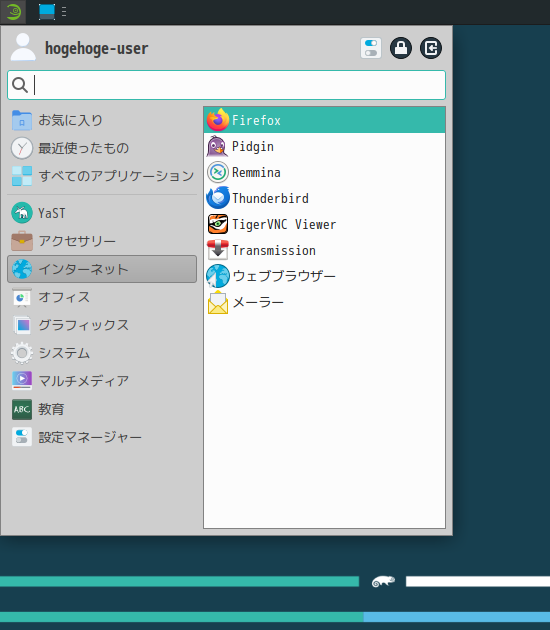Click the settings manager icon beside username

[371, 48]
